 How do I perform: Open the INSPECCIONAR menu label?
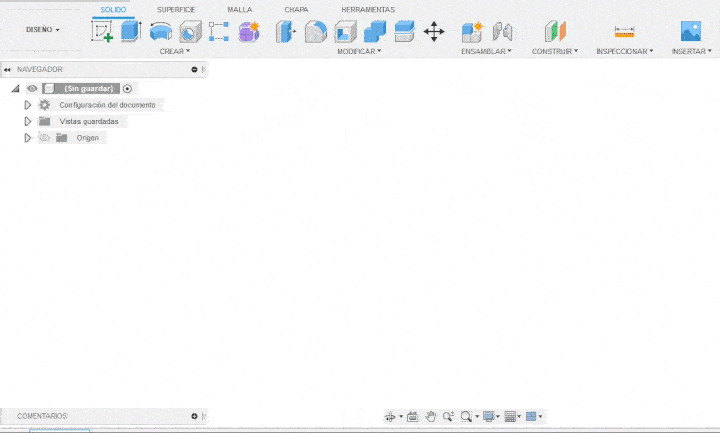click(624, 50)
